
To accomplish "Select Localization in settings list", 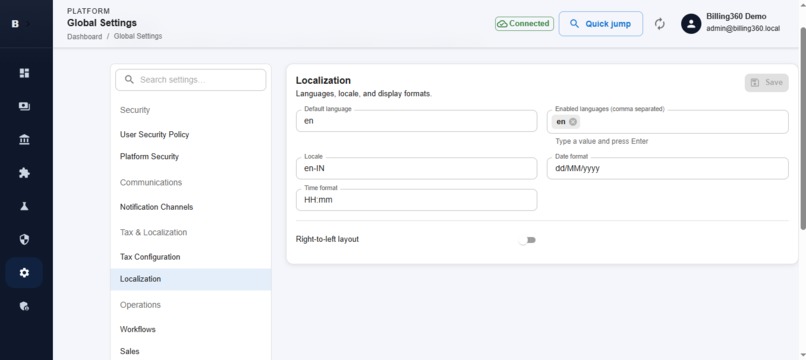I will 191,279.
